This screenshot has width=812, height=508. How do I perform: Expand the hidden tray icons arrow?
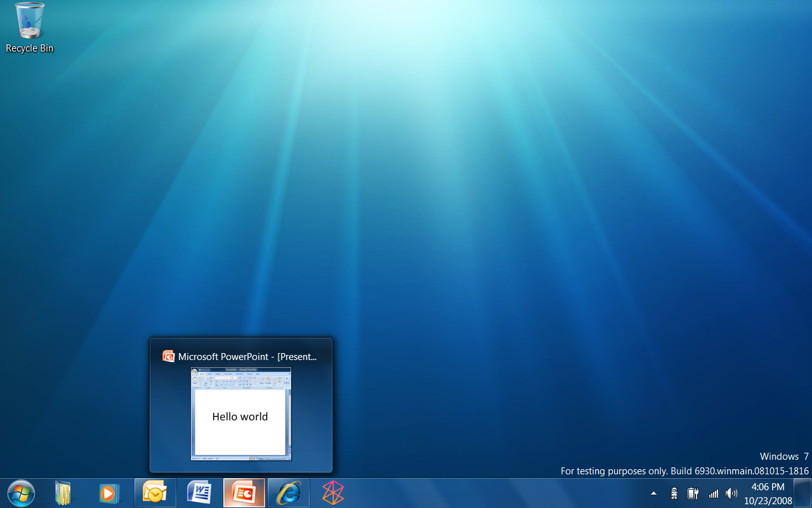653,493
